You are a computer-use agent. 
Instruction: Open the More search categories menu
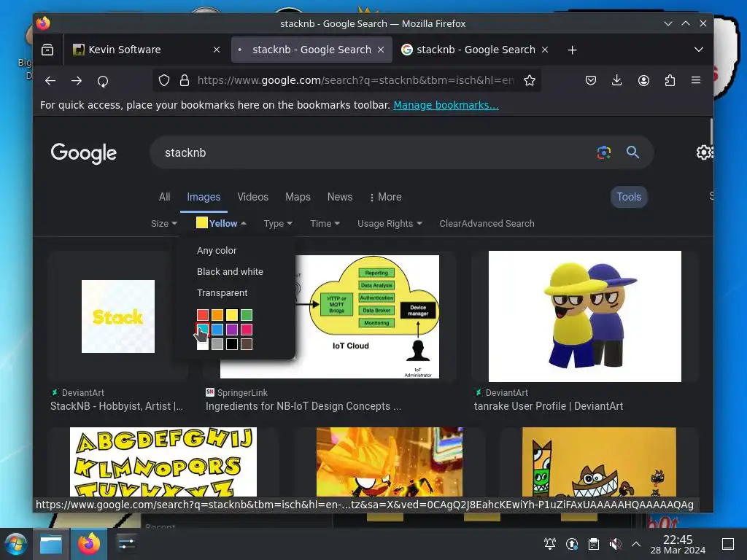click(386, 197)
